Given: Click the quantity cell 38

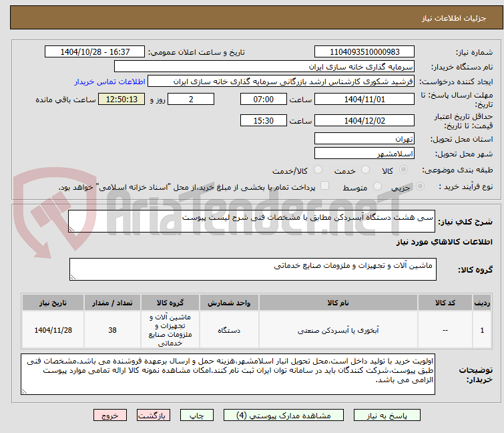Looking at the screenshot, I should point(112,330).
